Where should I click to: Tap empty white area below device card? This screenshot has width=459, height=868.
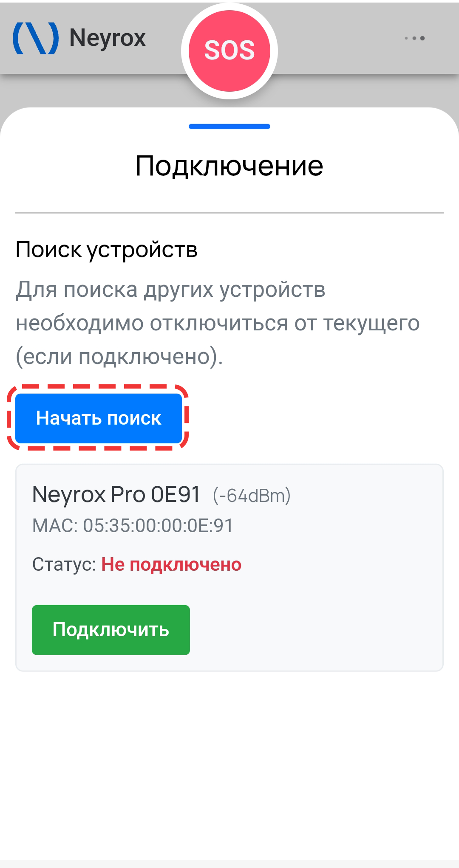click(229, 764)
